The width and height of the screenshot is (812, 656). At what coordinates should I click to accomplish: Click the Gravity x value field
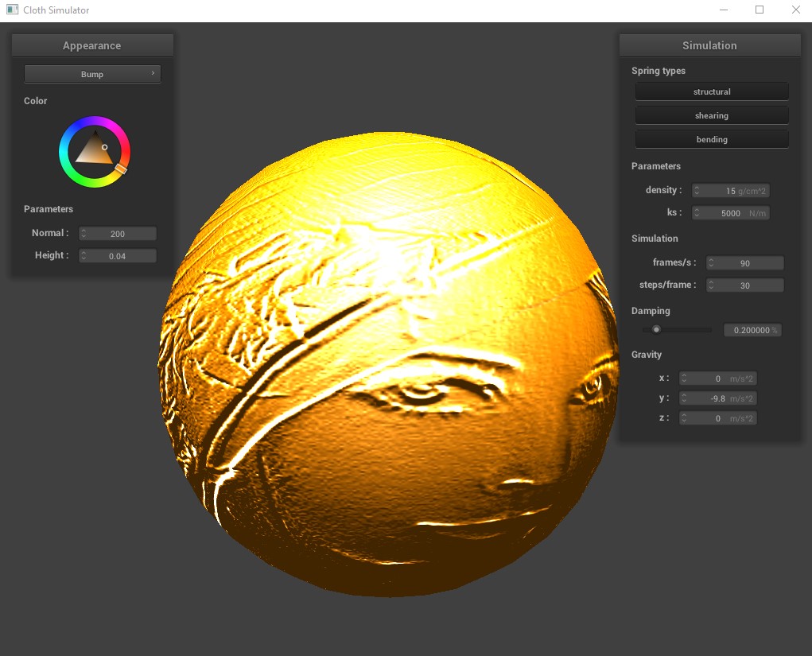[717, 378]
